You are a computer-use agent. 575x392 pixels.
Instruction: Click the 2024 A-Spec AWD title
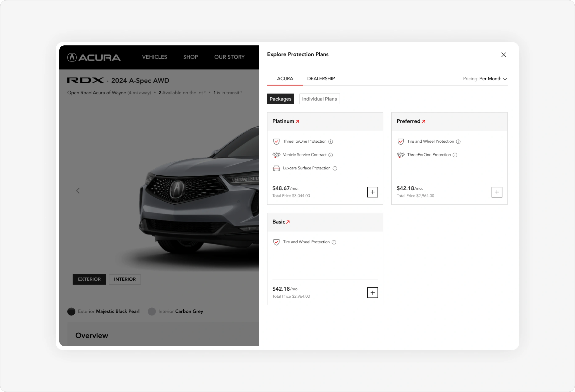click(x=140, y=81)
